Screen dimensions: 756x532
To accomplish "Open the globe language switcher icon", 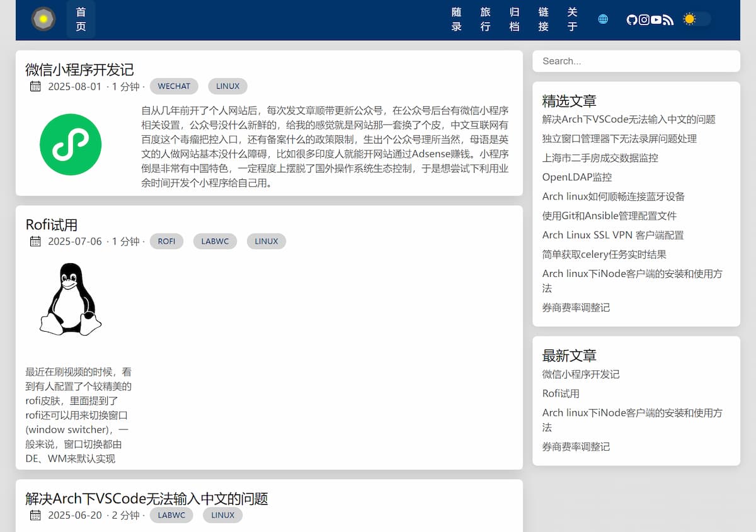I will click(603, 20).
